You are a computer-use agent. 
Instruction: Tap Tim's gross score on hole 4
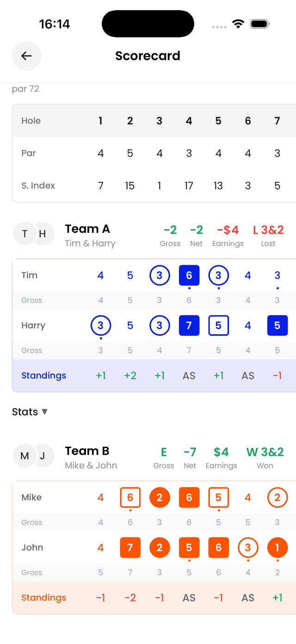[x=189, y=300]
